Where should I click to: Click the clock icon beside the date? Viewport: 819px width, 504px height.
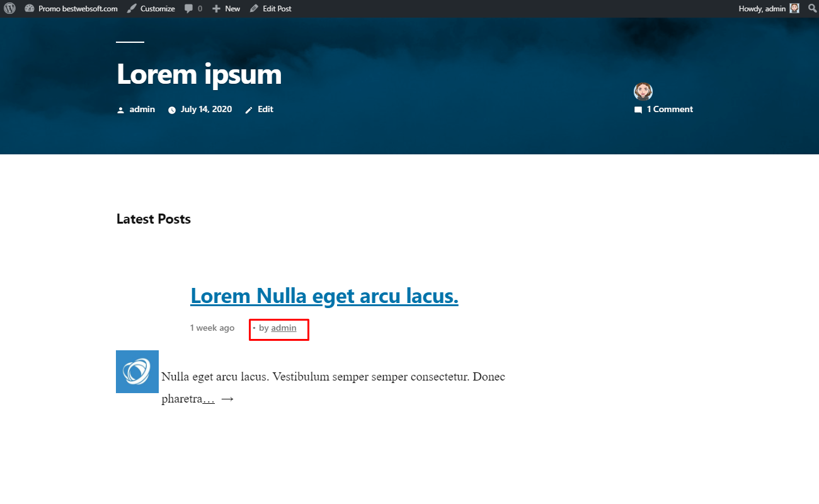pos(172,110)
